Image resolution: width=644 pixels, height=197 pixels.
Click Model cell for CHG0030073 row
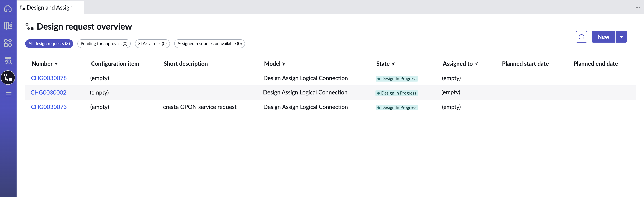pos(305,107)
